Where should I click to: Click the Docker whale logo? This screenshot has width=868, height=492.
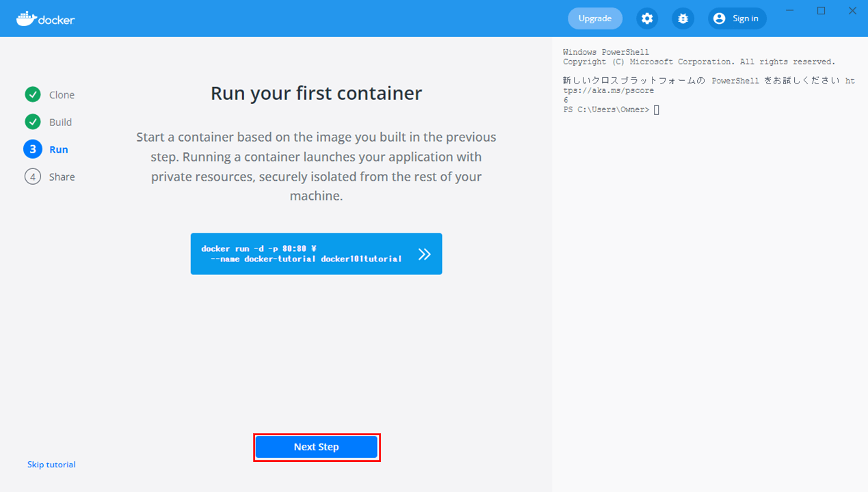[x=45, y=18]
